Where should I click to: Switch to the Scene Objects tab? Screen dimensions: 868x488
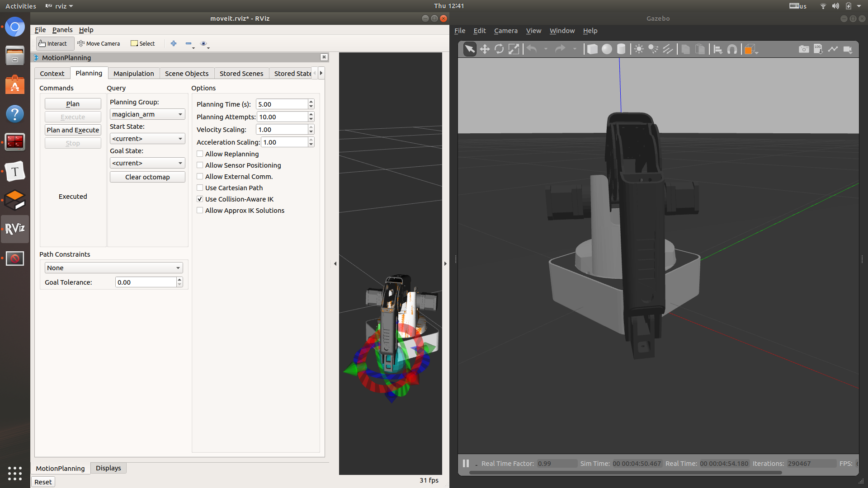[x=187, y=74]
